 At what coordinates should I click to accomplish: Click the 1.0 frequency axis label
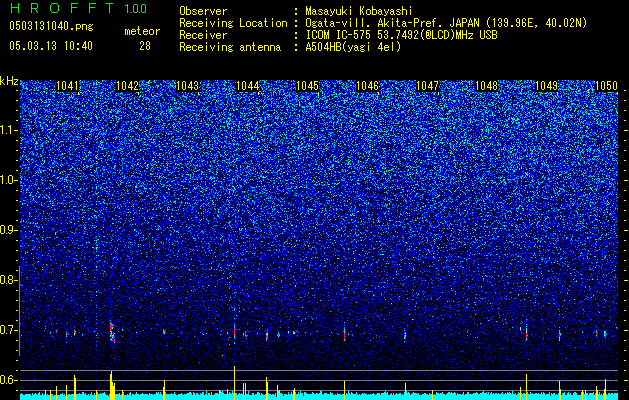pyautogui.click(x=8, y=180)
